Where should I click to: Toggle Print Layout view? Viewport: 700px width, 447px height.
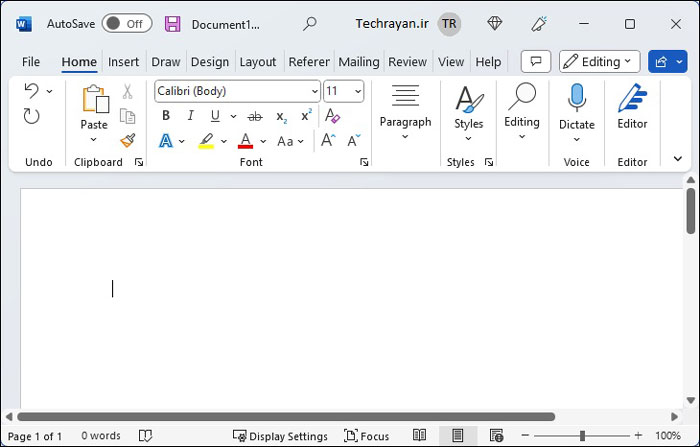pyautogui.click(x=458, y=435)
